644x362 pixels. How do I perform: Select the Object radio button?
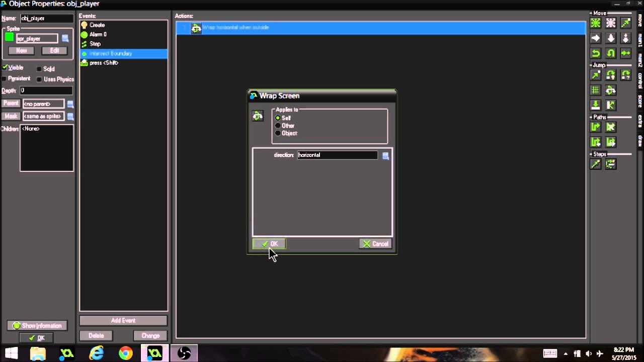[278, 133]
